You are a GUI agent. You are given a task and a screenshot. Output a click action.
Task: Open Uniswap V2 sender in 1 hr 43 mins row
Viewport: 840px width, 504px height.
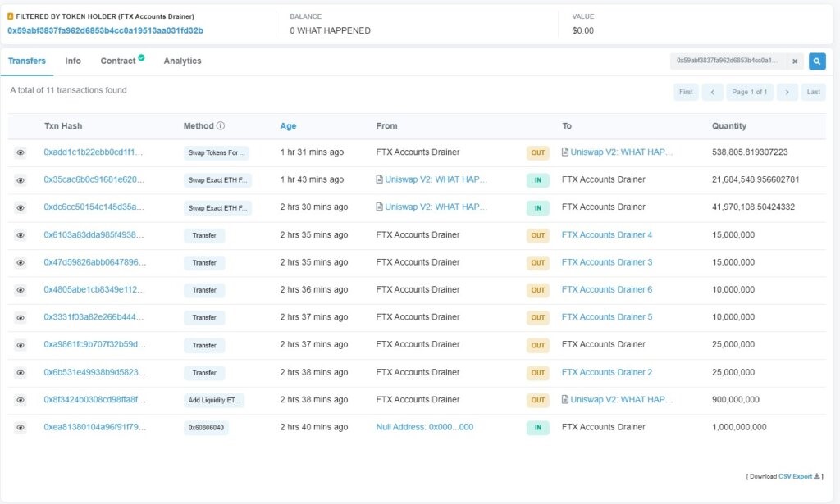tap(436, 179)
